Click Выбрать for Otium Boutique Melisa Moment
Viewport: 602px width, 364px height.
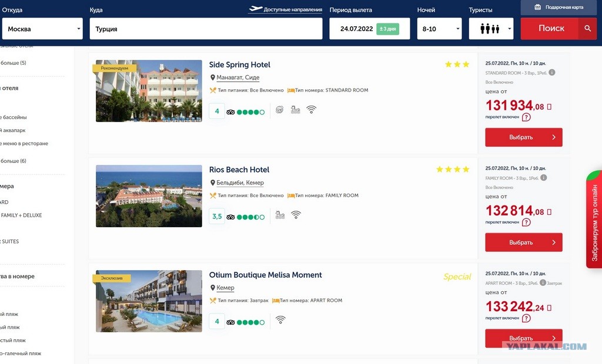(524, 338)
